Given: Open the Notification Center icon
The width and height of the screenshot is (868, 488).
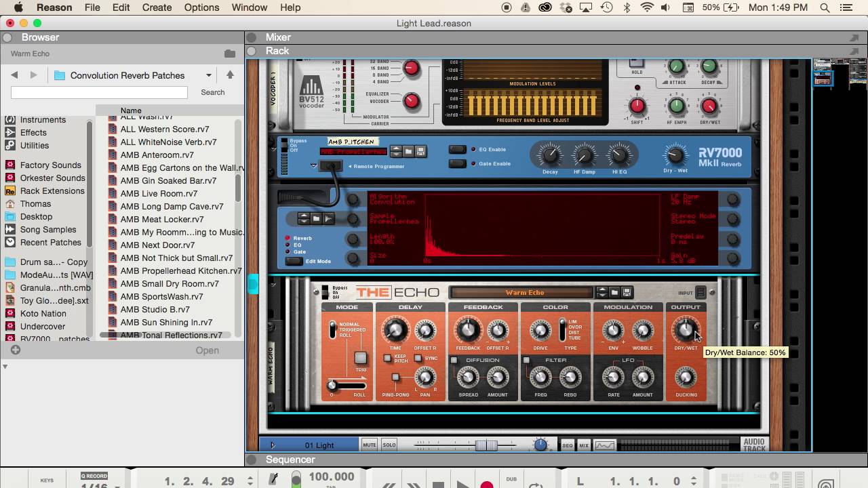Looking at the screenshot, I should pos(845,7).
